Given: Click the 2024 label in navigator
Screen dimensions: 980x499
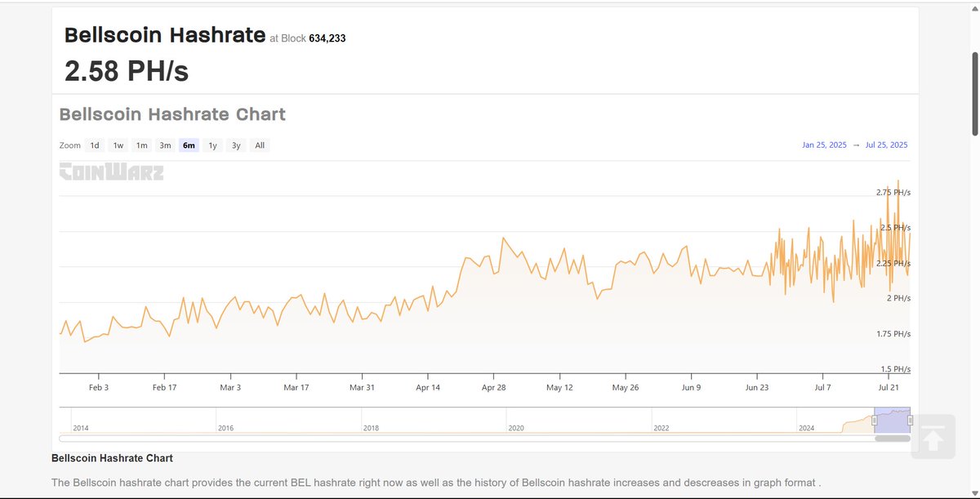Looking at the screenshot, I should [x=806, y=428].
